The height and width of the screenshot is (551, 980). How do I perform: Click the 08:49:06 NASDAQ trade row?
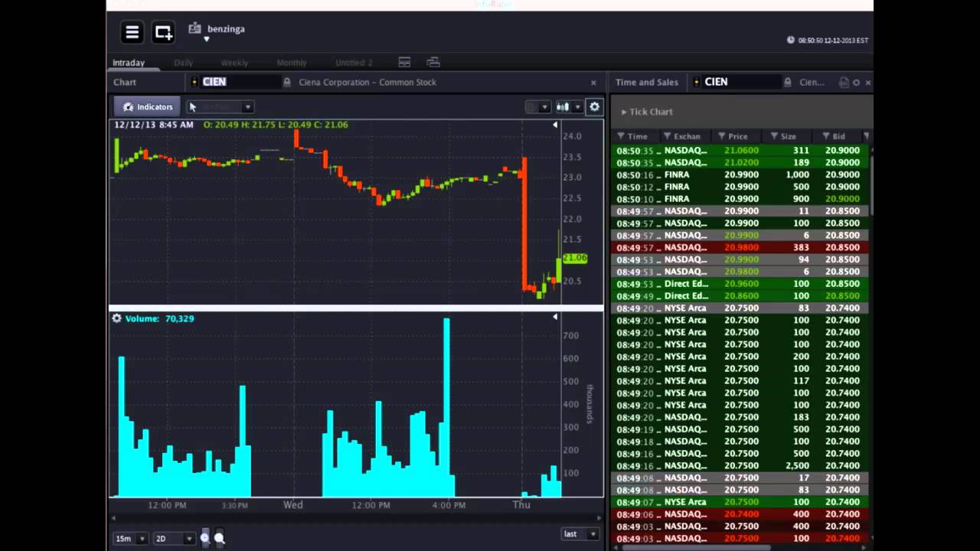pyautogui.click(x=740, y=514)
